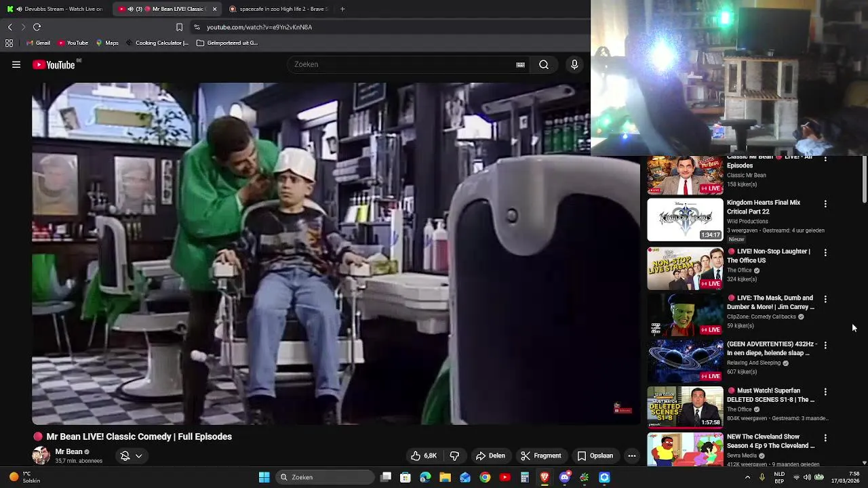Toggle subscription notification bell
Screen dimensions: 868x488
[125, 455]
